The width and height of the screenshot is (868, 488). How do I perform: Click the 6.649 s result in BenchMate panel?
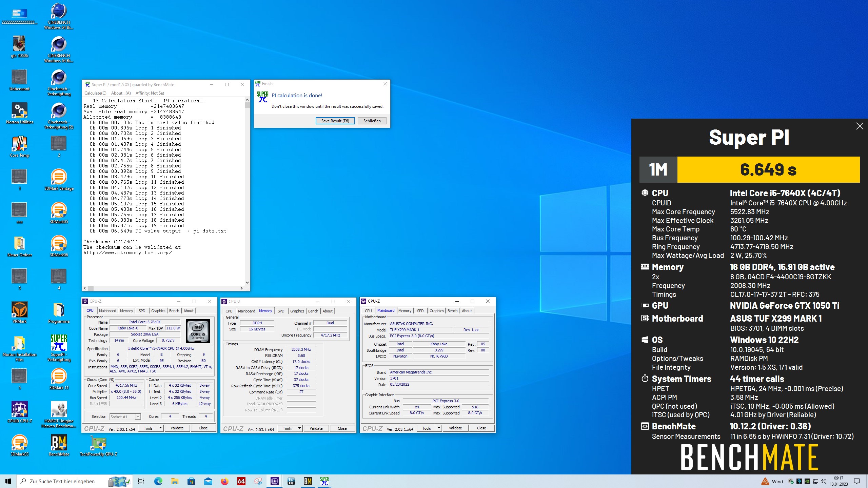pos(768,169)
